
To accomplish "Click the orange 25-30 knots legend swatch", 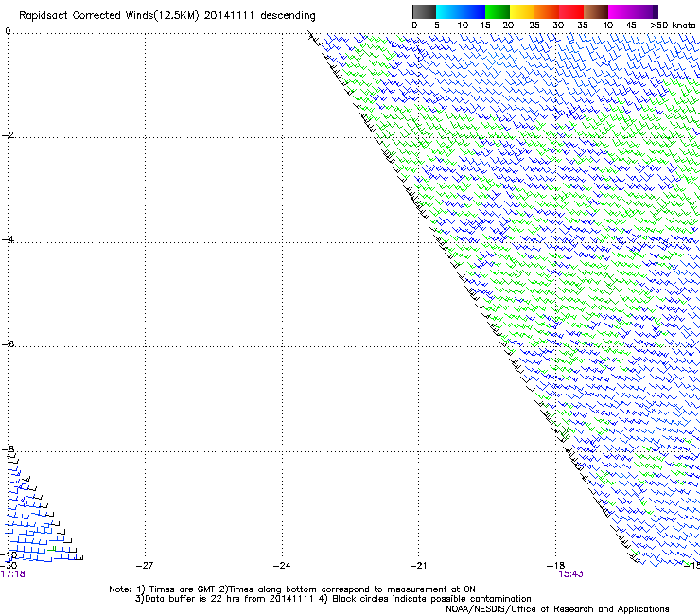I will tap(547, 11).
